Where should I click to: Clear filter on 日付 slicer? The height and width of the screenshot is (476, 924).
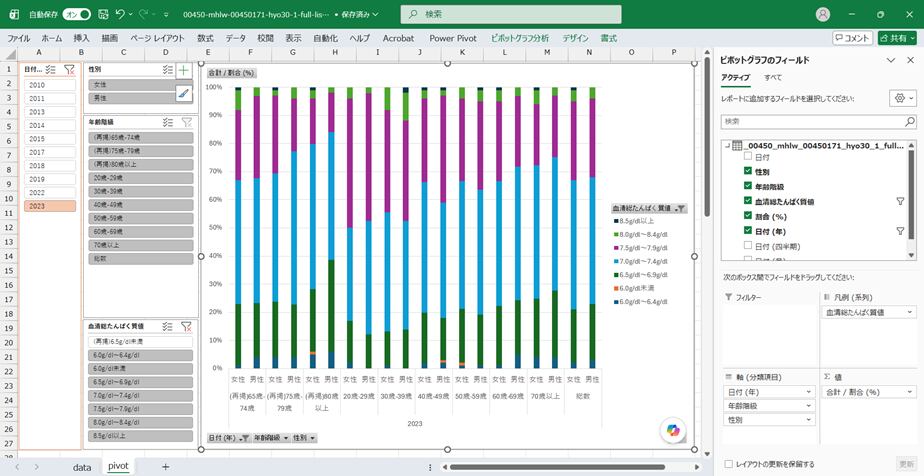tap(69, 70)
